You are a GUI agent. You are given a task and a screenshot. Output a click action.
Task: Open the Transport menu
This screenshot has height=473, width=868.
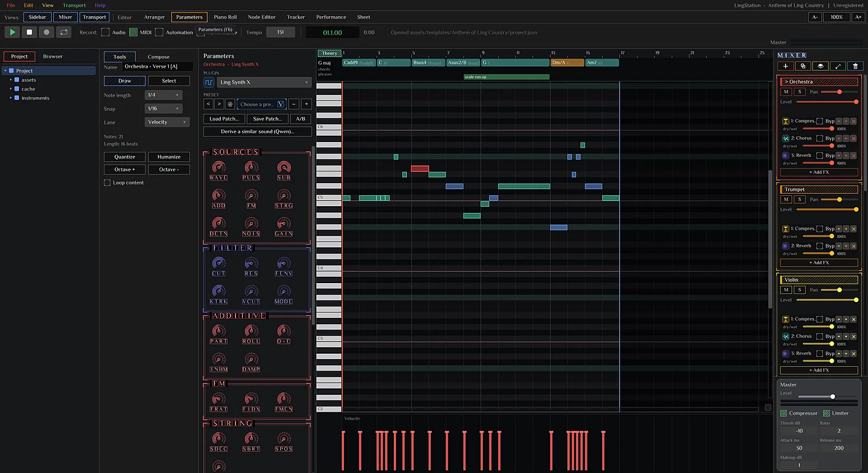coord(74,5)
